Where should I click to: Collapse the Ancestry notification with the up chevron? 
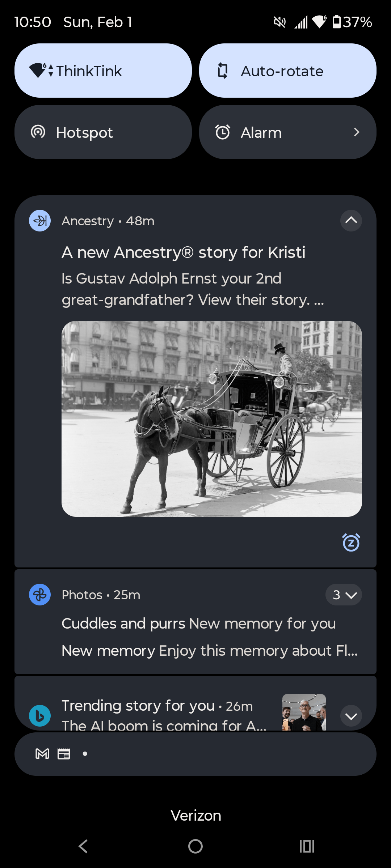pos(350,221)
